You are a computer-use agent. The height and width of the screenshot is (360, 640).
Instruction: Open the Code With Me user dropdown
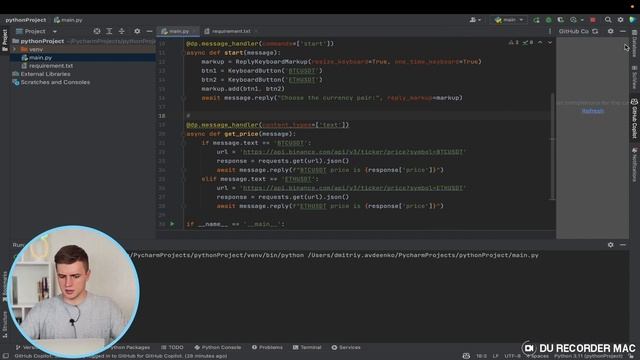coord(475,20)
